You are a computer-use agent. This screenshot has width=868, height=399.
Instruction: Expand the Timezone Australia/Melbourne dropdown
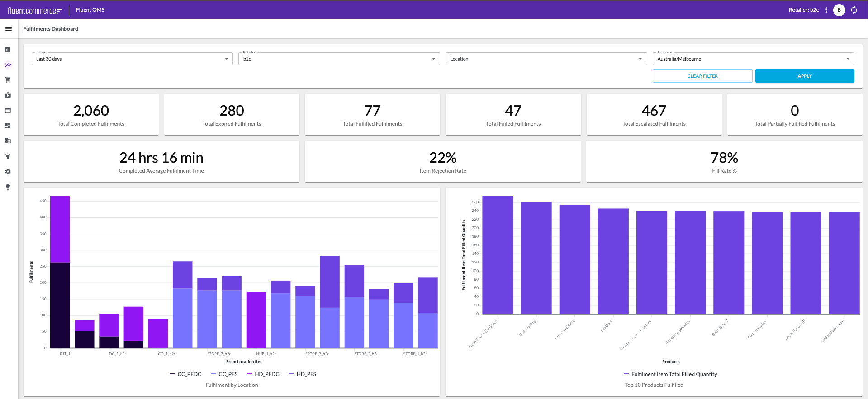click(753, 59)
